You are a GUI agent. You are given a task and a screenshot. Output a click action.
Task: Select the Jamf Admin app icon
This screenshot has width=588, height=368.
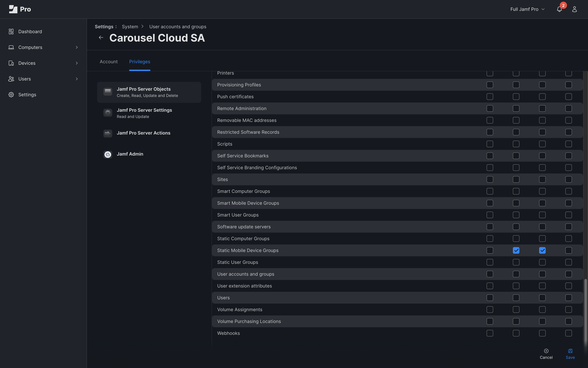[108, 154]
